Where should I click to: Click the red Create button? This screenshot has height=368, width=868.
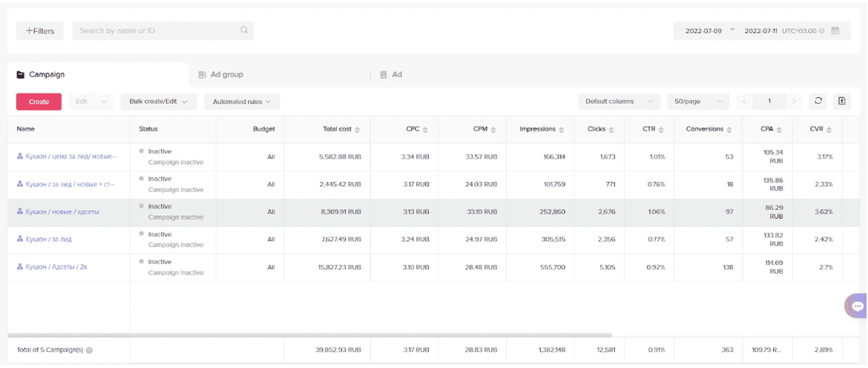click(x=39, y=102)
